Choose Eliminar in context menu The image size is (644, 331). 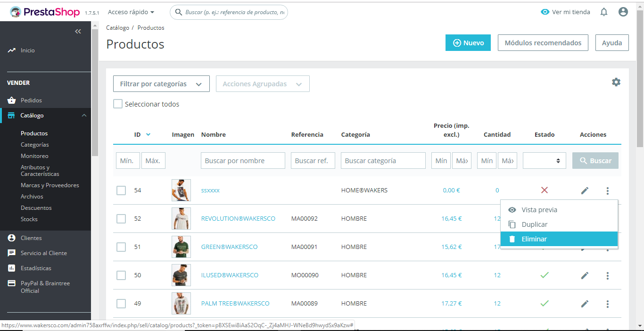click(x=559, y=239)
